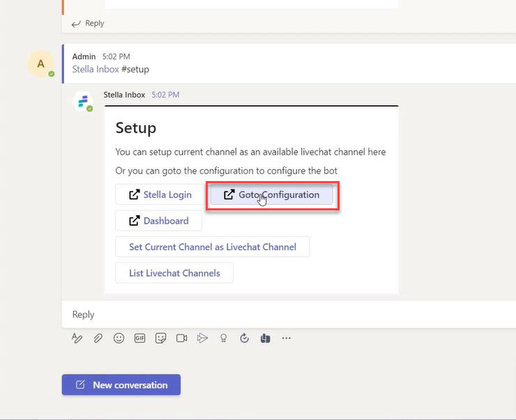This screenshot has height=420, width=516.
Task: Open more messaging options ellipsis
Action: tap(287, 338)
